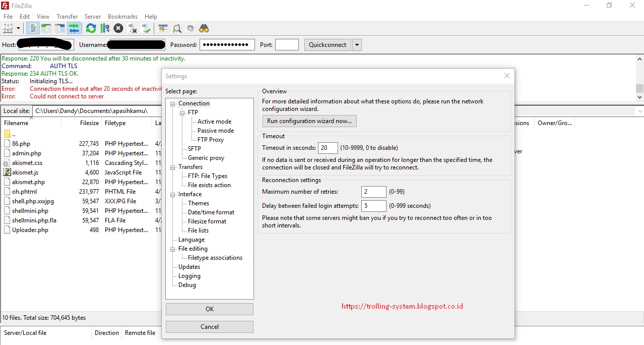Cancel current operation with the X circle icon
Screen dimensions: 644x345
(118, 28)
